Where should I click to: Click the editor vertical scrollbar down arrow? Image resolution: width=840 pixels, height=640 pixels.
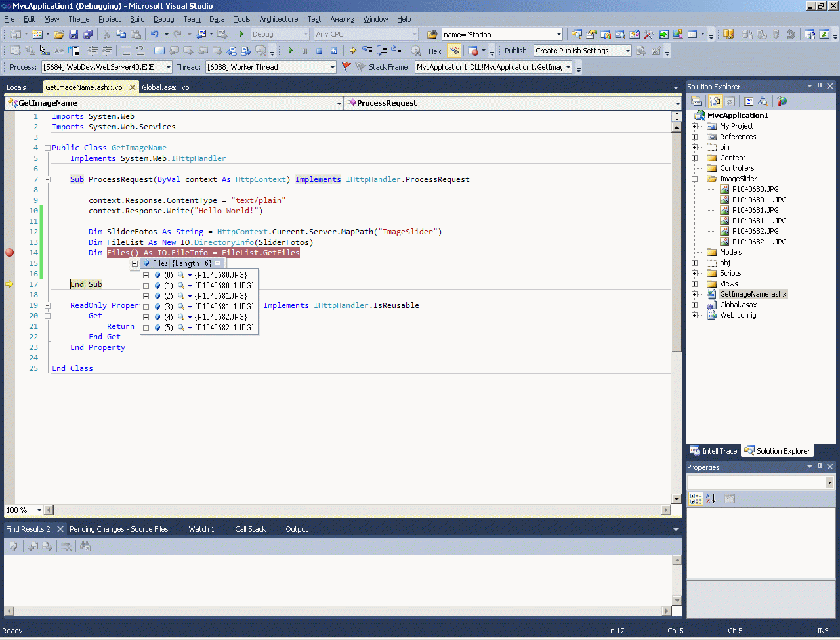(677, 499)
